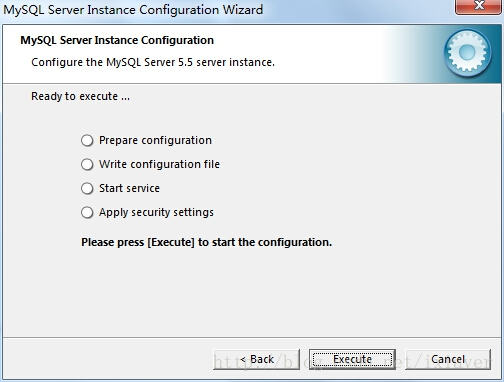The height and width of the screenshot is (382, 504).
Task: Close the Configuration Wizard window
Action: 479,6
